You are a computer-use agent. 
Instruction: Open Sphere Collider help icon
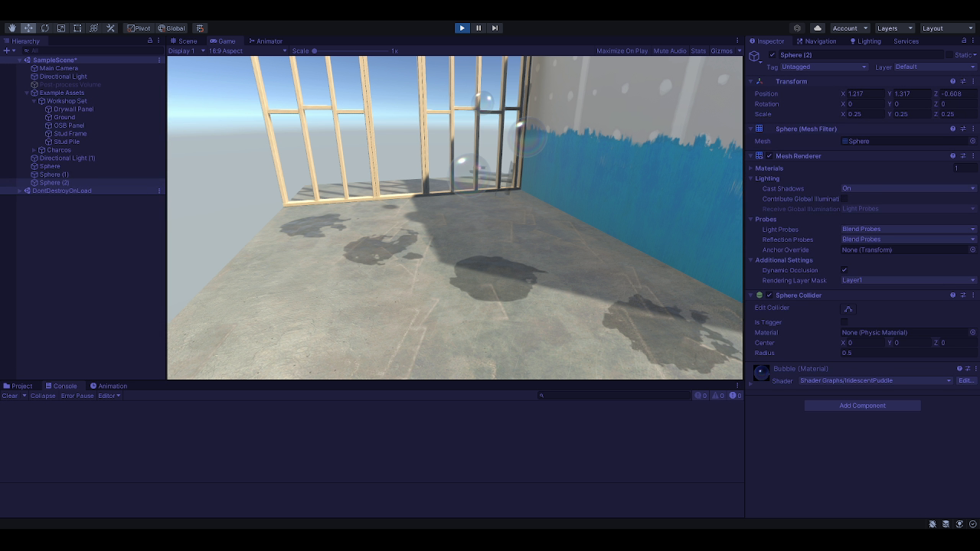pos(952,295)
